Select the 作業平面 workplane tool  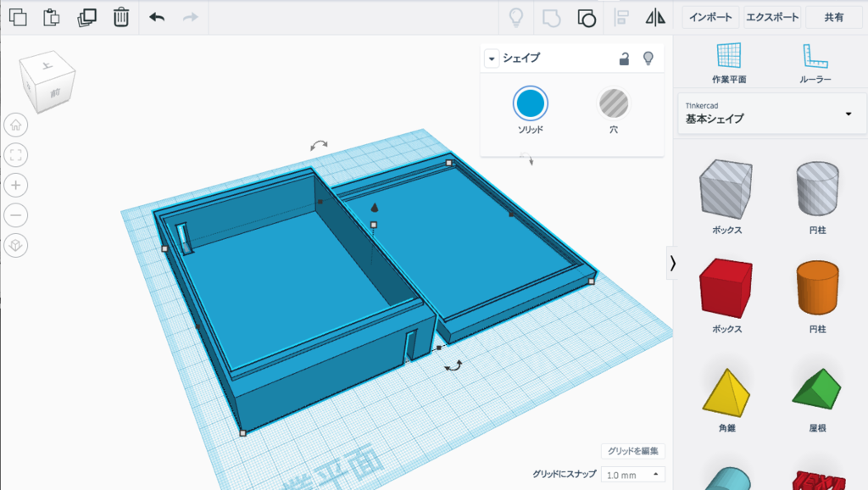[729, 63]
